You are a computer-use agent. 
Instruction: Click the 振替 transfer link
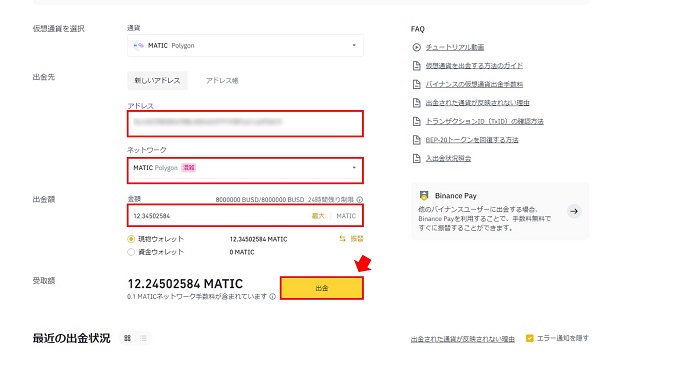coord(357,239)
